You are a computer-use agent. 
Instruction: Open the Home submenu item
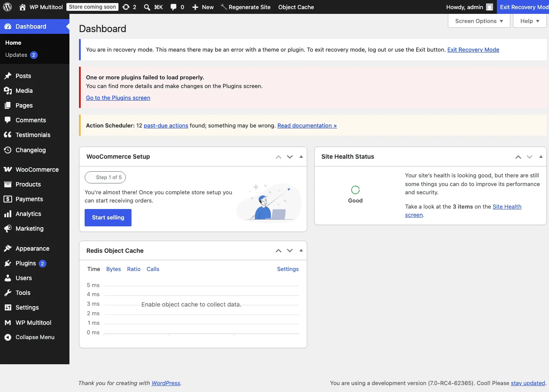click(13, 43)
